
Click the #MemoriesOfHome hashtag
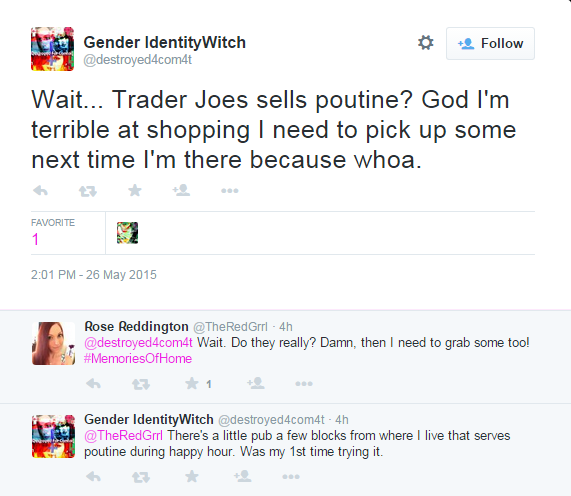[x=138, y=359]
